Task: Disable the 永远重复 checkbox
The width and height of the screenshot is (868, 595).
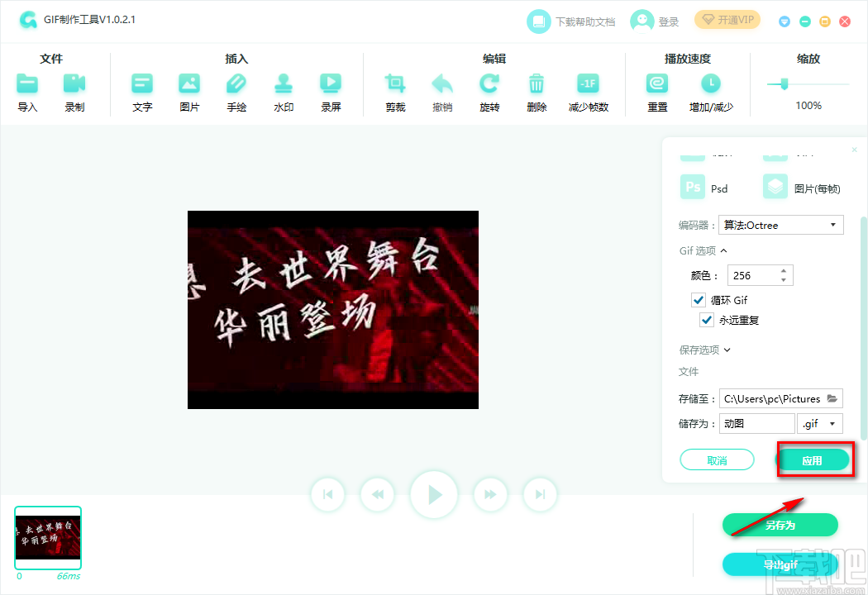Action: point(707,320)
